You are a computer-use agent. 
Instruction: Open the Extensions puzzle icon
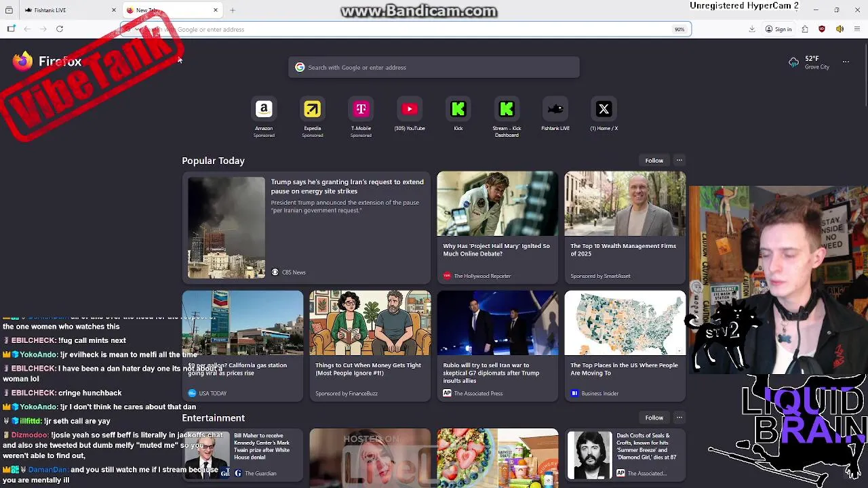coord(805,29)
